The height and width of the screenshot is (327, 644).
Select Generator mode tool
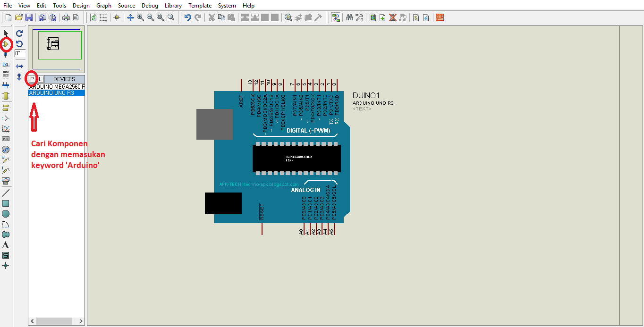(6, 149)
